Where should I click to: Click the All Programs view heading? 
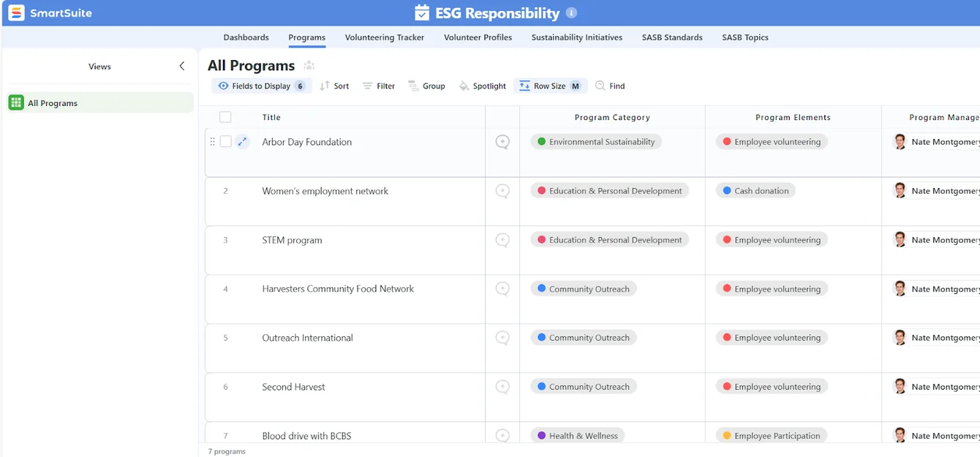point(252,66)
